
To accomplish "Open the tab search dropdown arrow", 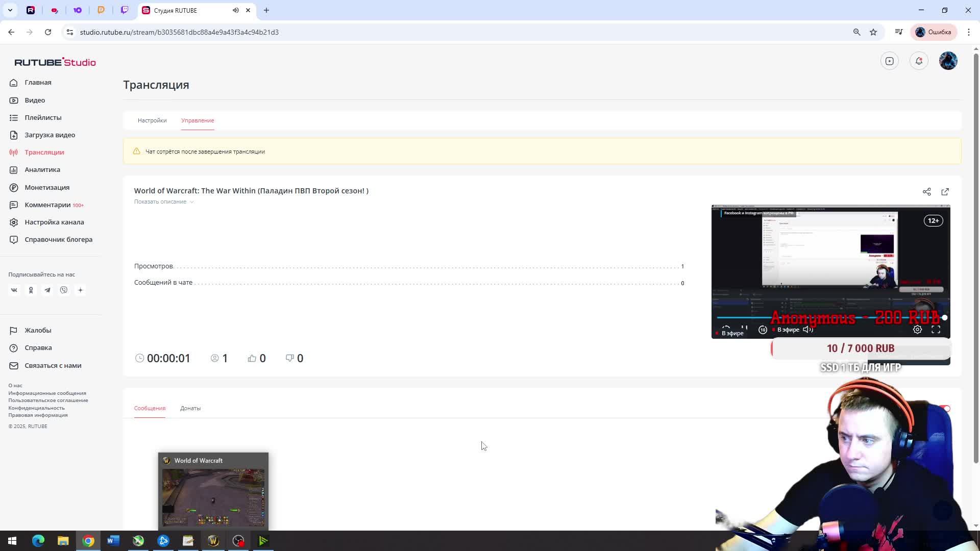I will [10, 10].
